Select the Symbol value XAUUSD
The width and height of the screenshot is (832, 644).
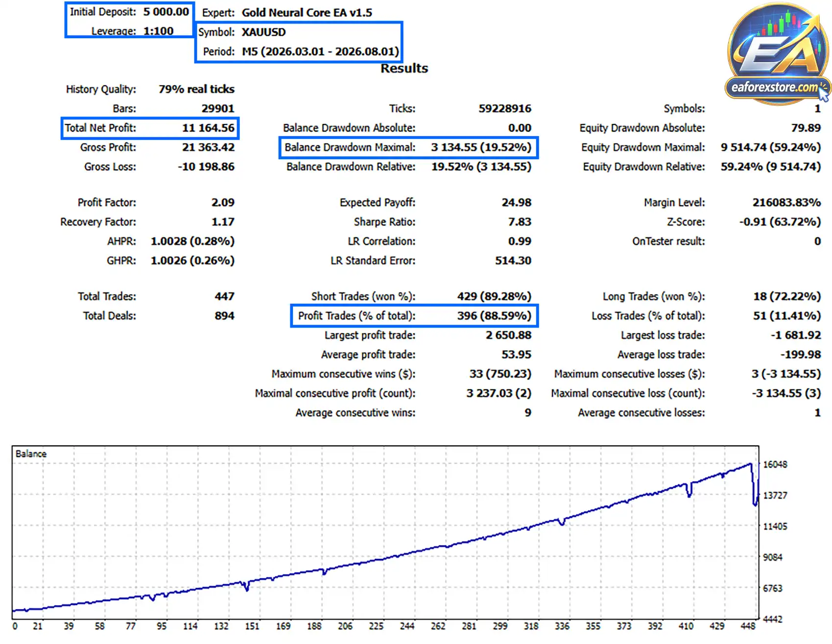click(x=263, y=32)
